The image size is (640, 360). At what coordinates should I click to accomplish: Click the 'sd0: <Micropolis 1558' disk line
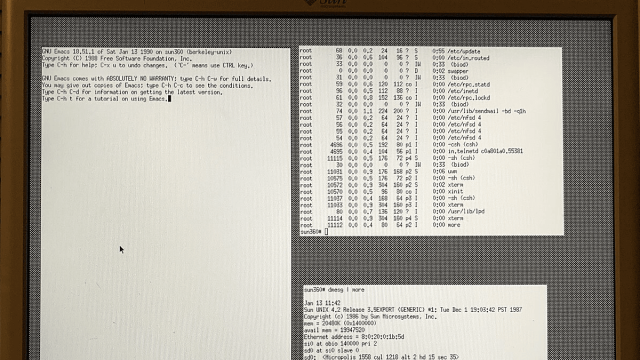(381, 357)
